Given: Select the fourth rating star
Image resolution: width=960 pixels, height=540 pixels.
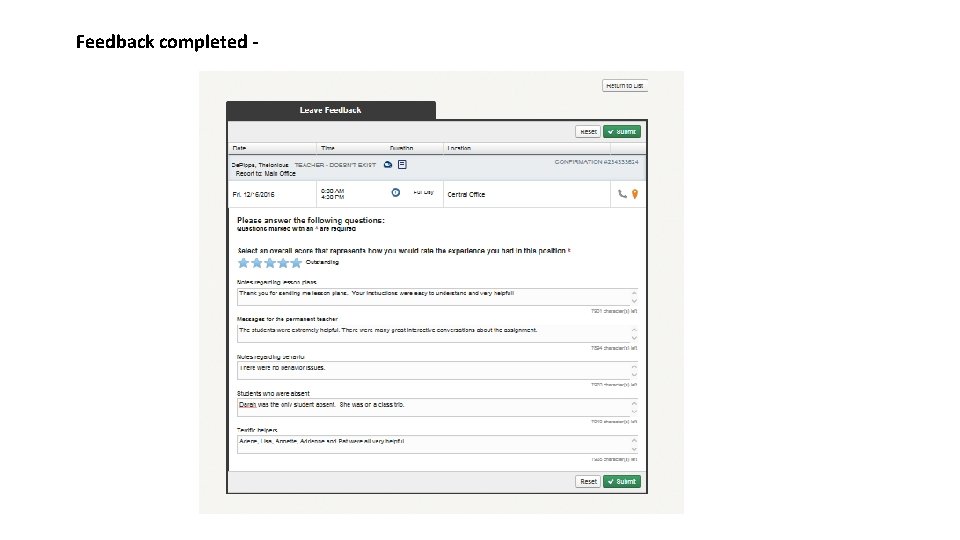Looking at the screenshot, I should [x=283, y=263].
